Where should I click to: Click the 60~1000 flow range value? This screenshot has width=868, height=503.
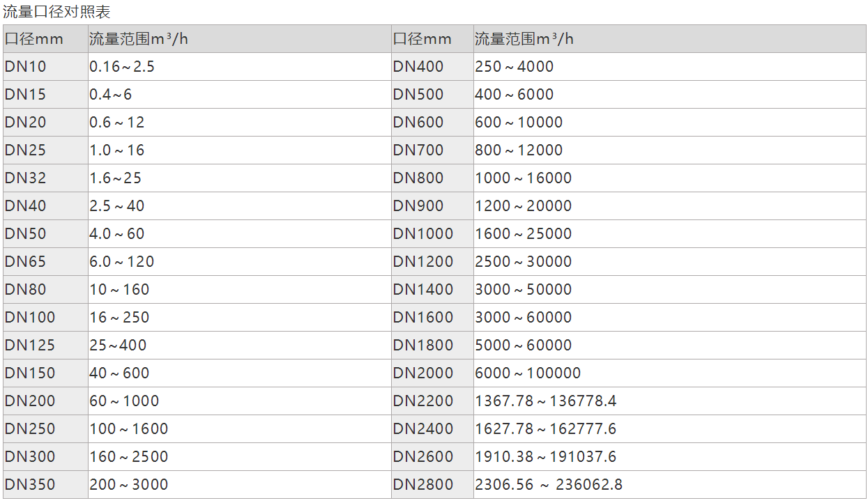pyautogui.click(x=124, y=401)
